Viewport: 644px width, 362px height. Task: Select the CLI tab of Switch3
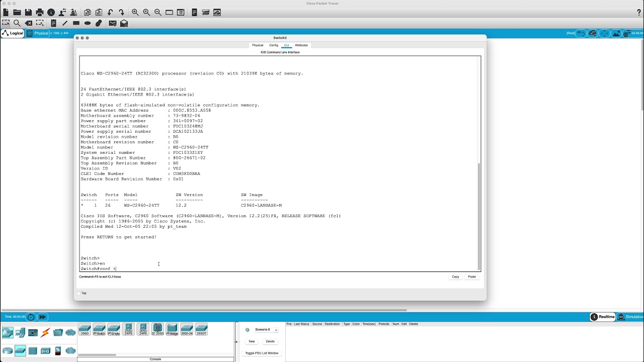pos(287,45)
